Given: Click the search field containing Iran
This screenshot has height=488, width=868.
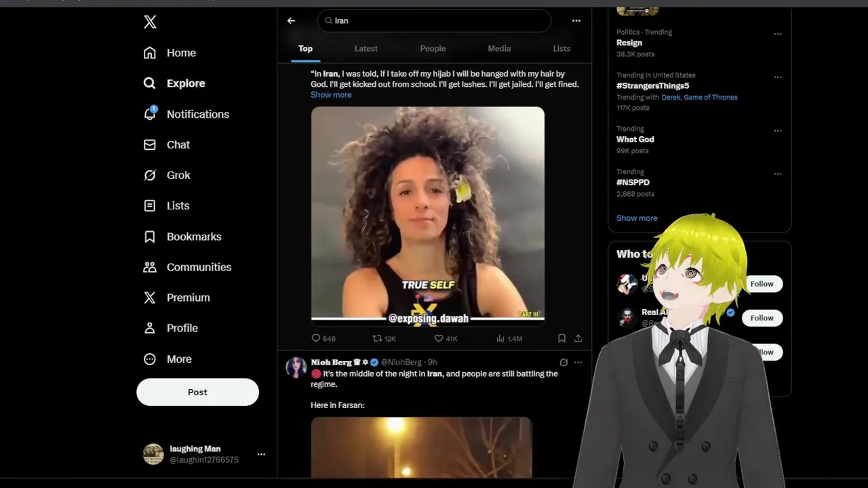Looking at the screenshot, I should coord(435,20).
